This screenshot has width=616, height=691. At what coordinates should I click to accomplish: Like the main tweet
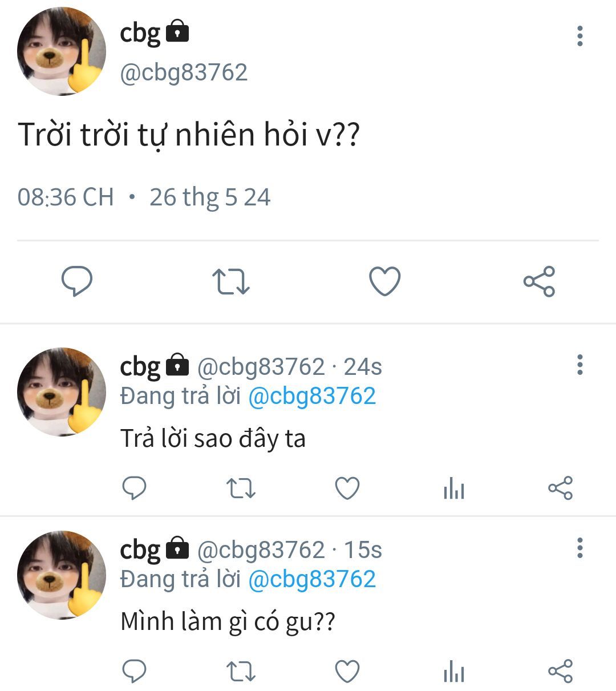coord(385,281)
